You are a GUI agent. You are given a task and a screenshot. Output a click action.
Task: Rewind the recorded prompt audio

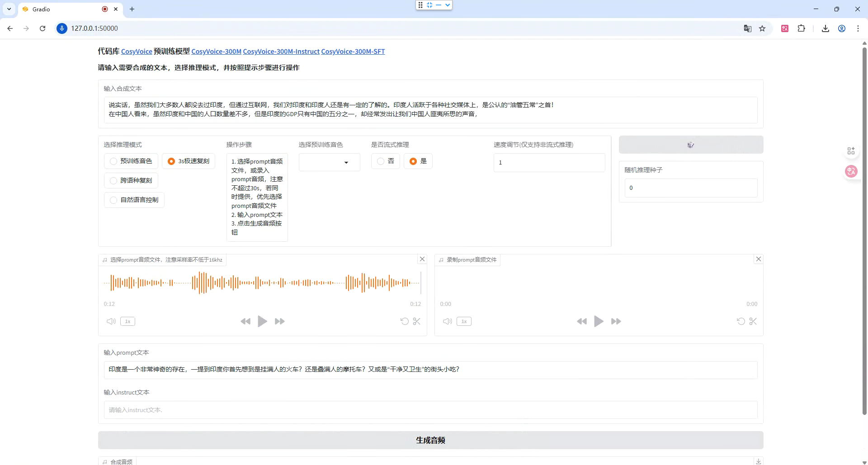582,321
